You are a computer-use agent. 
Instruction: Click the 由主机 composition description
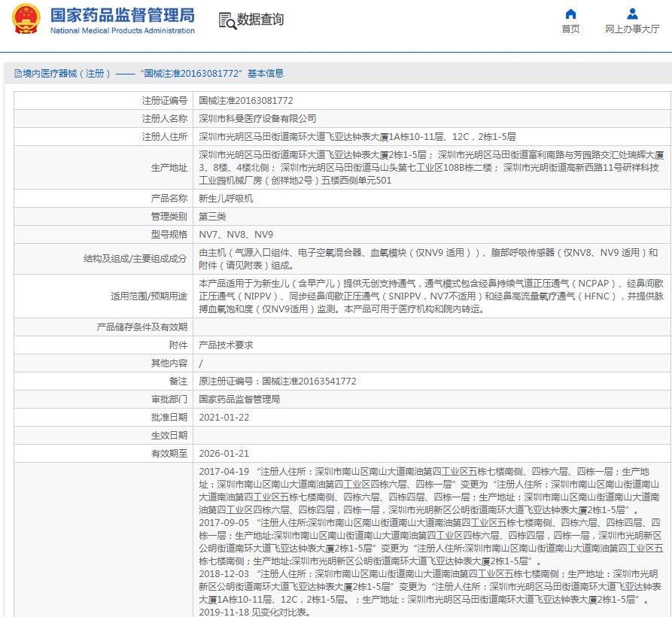click(x=429, y=259)
